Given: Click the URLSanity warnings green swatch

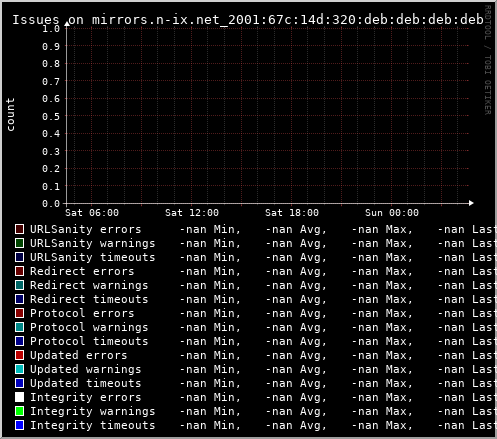Looking at the screenshot, I should coord(19,243).
